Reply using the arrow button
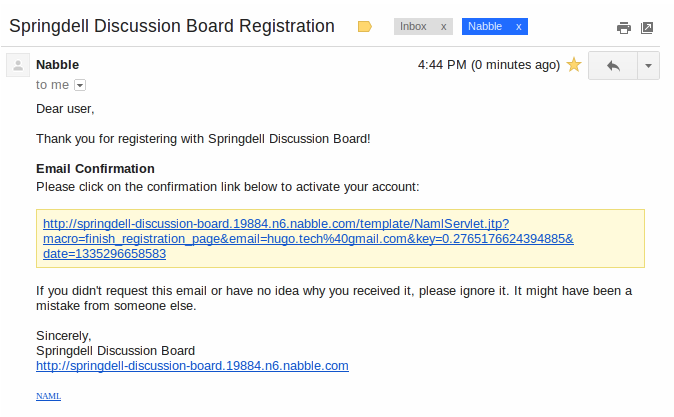Image resolution: width=674 pixels, height=417 pixels. click(613, 65)
